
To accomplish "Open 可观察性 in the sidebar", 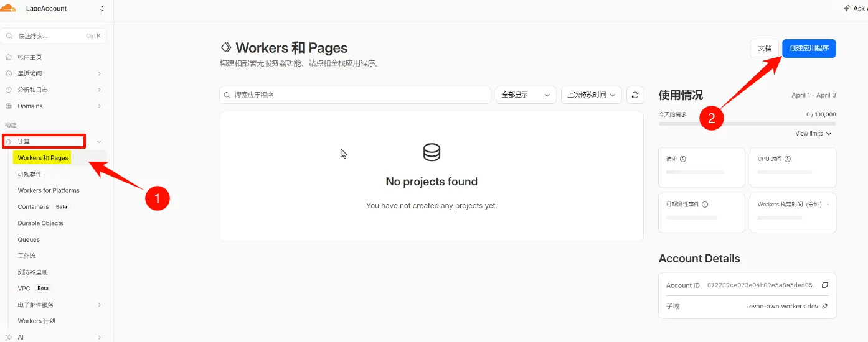I will point(29,174).
